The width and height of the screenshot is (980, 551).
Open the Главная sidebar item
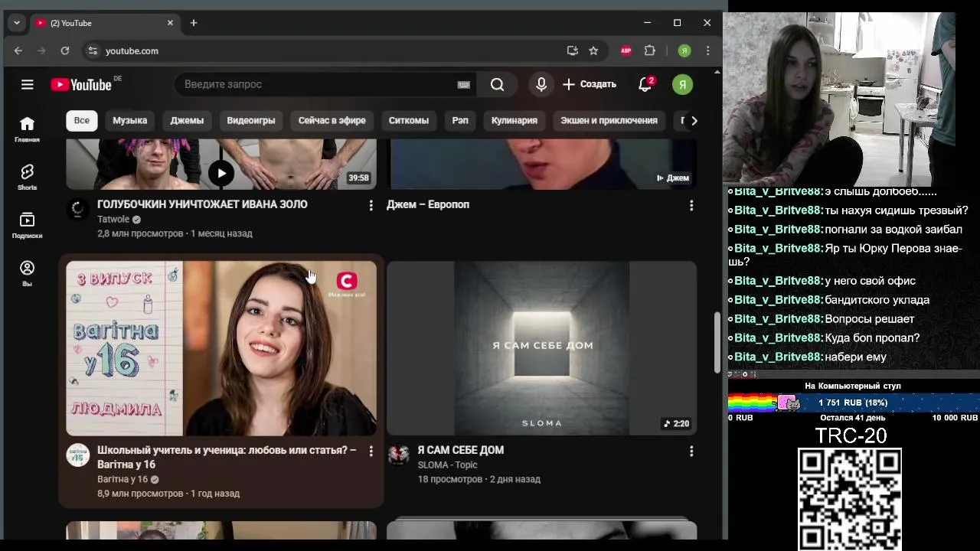27,129
